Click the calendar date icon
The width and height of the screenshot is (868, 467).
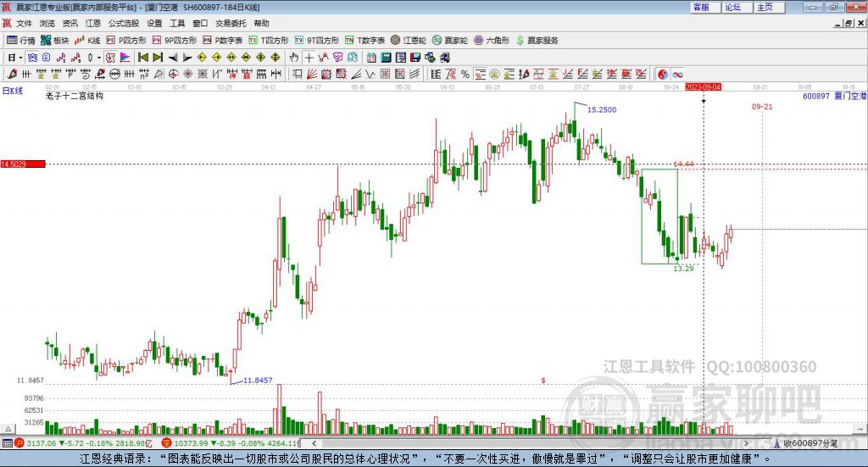tap(371, 58)
